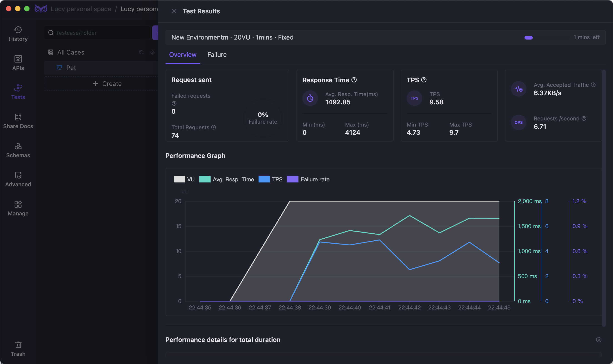Click Requests /second help icon
613x364 pixels.
click(x=584, y=118)
